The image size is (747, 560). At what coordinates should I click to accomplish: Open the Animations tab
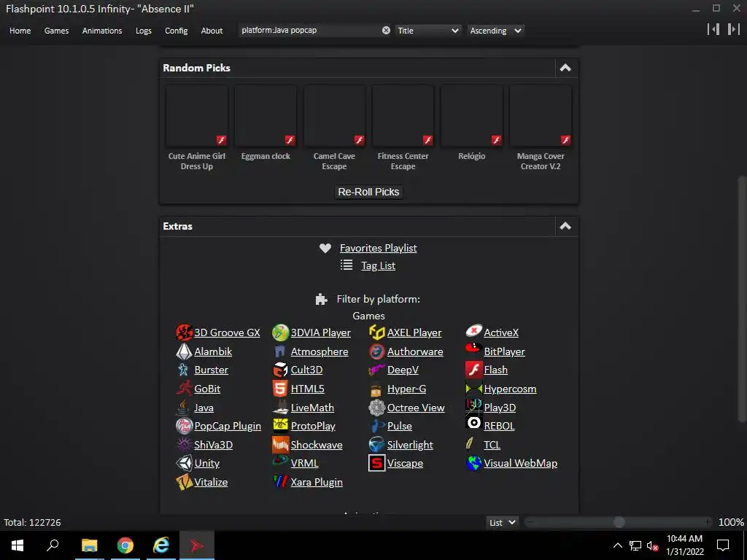point(102,31)
